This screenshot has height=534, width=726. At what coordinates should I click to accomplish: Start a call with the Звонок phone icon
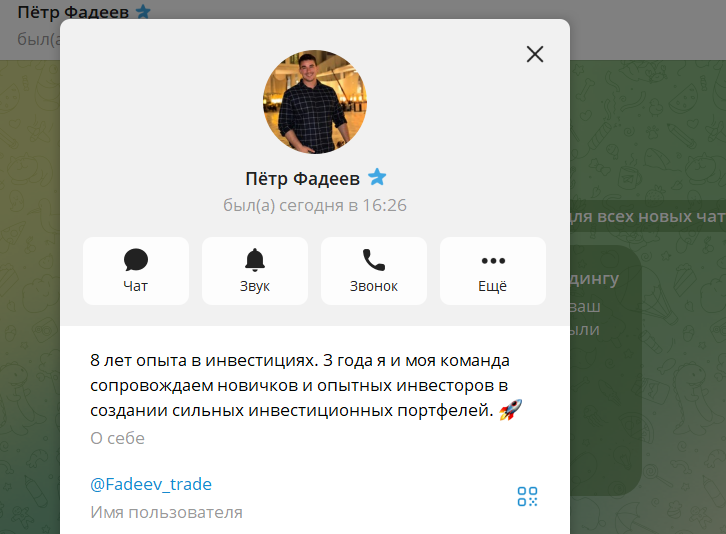(x=374, y=271)
